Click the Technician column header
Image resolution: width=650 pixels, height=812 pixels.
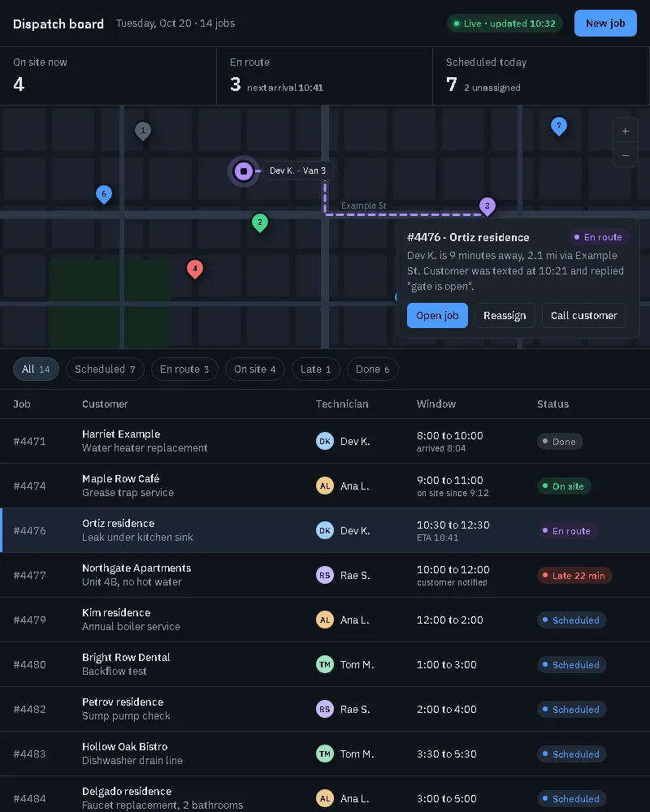[x=342, y=404]
